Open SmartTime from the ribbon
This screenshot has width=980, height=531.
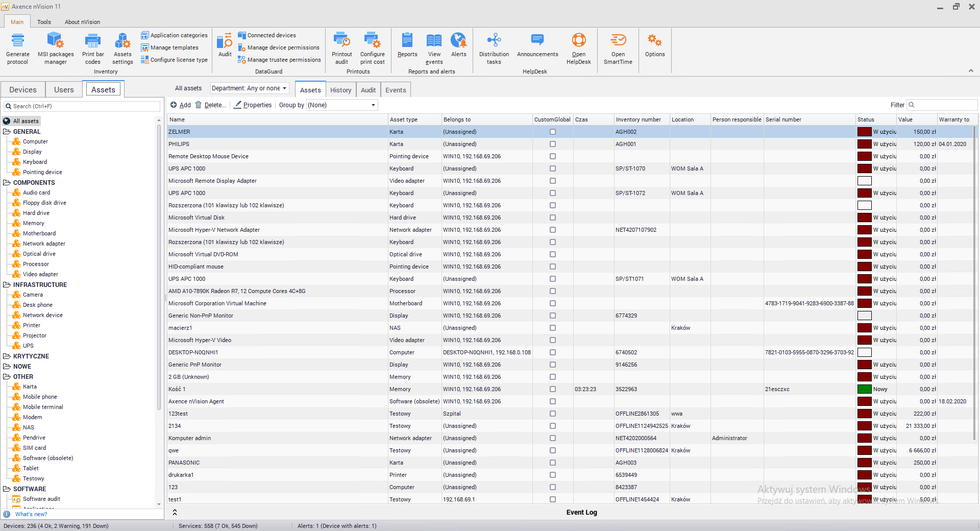click(618, 41)
